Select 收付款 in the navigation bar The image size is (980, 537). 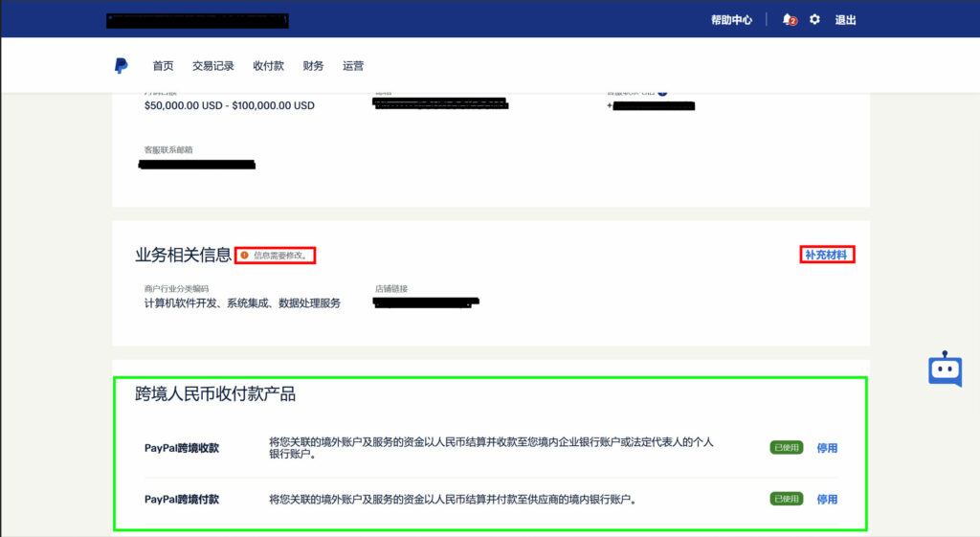268,66
